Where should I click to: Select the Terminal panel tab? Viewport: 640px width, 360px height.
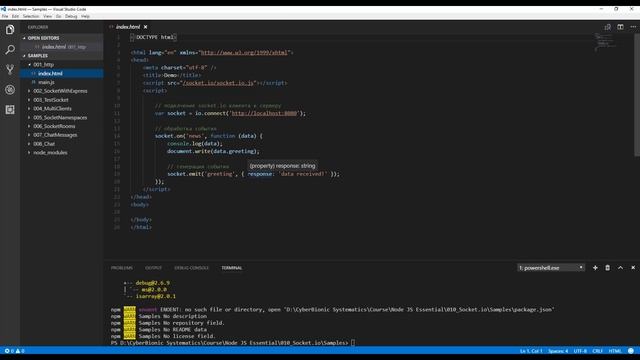click(232, 268)
